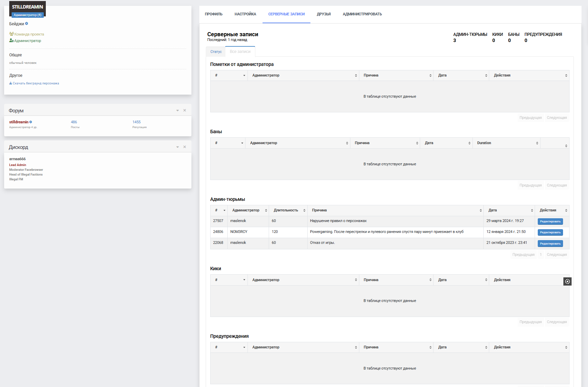The height and width of the screenshot is (387, 588).
Task: Click the gear icon next to Бейджи
Action: [x=27, y=24]
